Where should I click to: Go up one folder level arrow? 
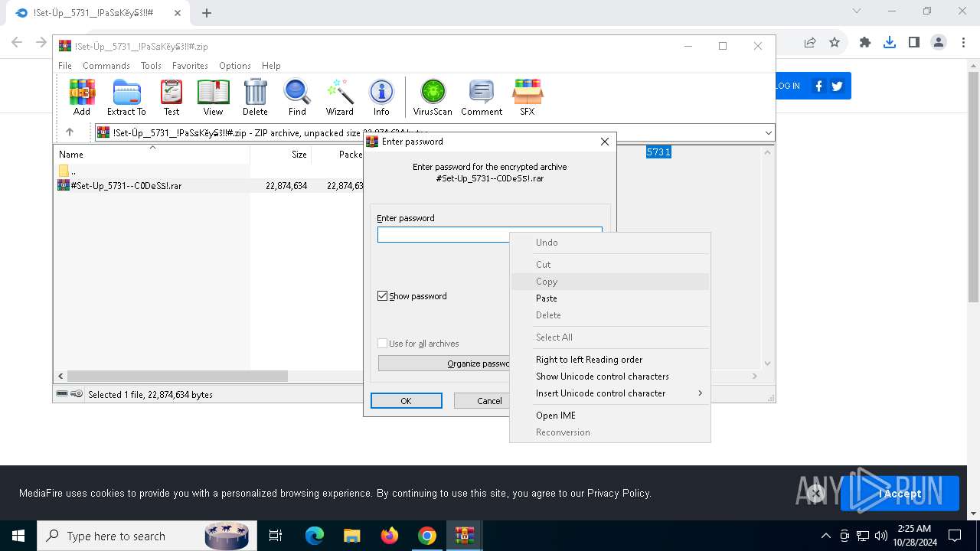pyautogui.click(x=70, y=132)
